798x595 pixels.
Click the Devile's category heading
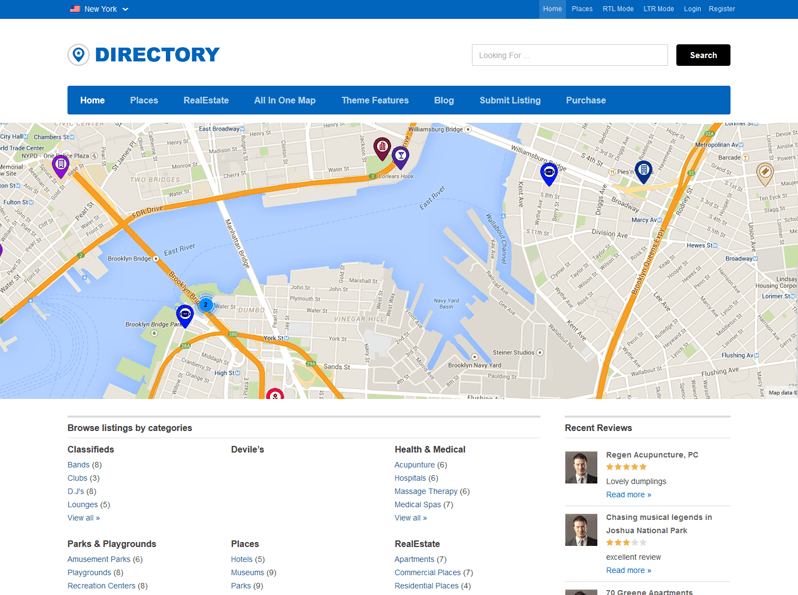click(x=247, y=449)
